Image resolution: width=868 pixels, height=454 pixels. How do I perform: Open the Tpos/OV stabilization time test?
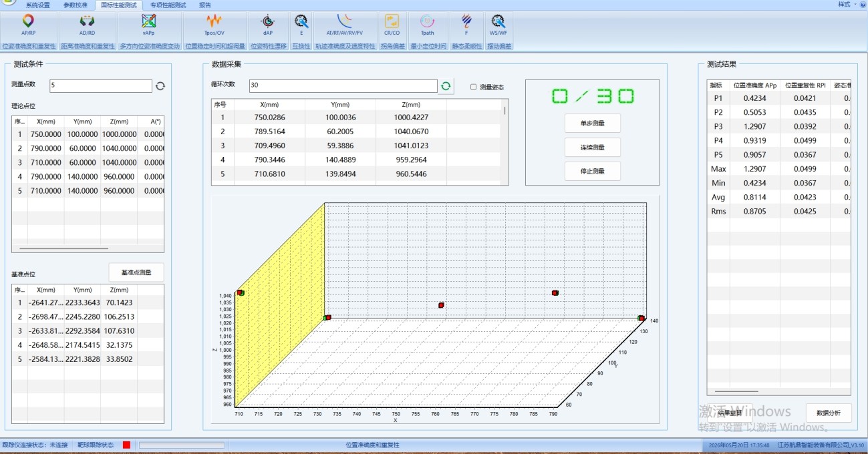pos(214,25)
